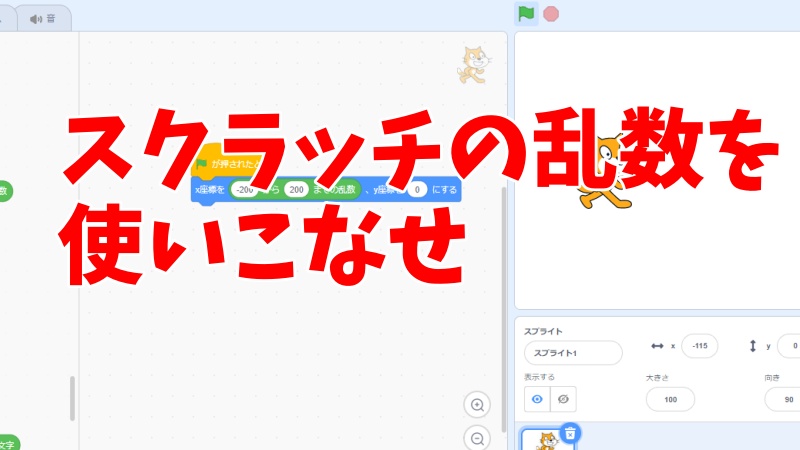Edit the -200 value in random block
Image resolution: width=800 pixels, height=450 pixels.
click(244, 190)
